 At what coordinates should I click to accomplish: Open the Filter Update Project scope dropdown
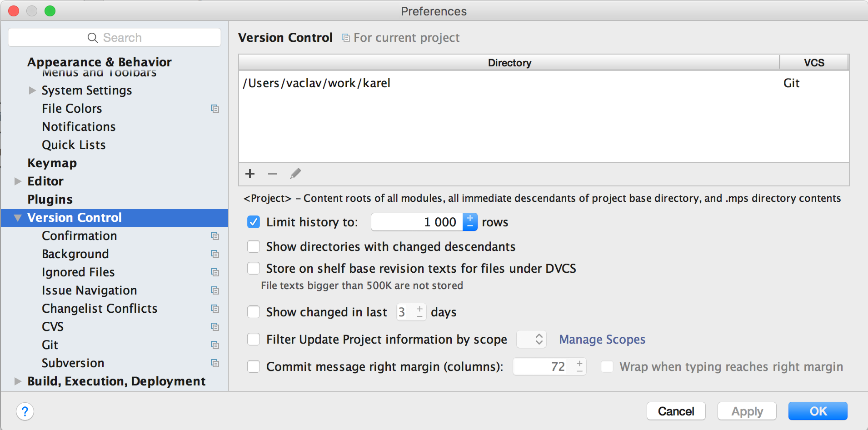(x=532, y=339)
